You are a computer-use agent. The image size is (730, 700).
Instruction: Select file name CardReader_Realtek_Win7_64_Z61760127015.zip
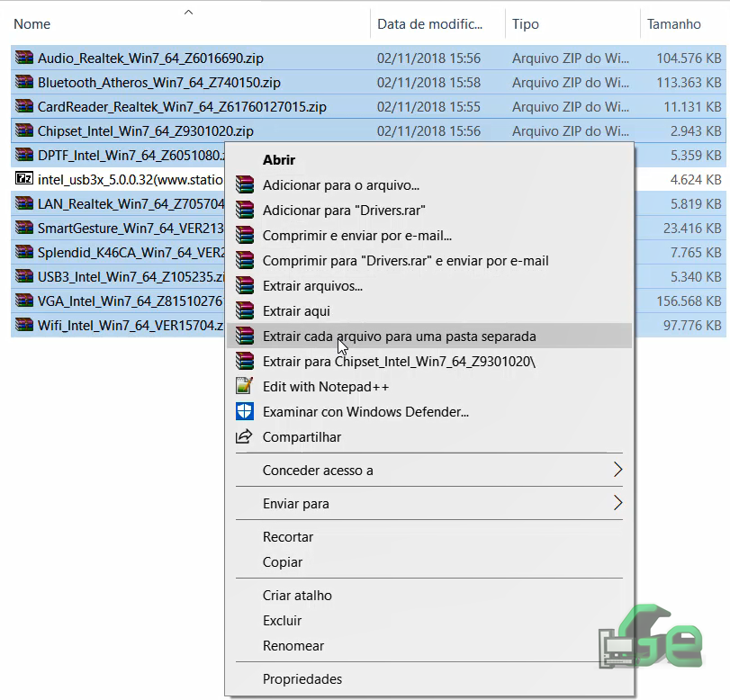[182, 106]
